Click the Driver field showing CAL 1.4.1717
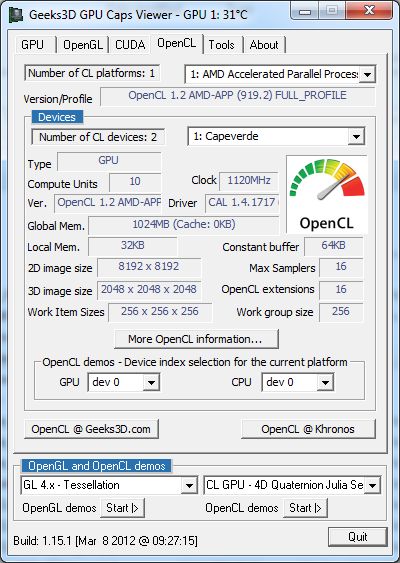Screen dimensions: 400x563 [x=242, y=203]
